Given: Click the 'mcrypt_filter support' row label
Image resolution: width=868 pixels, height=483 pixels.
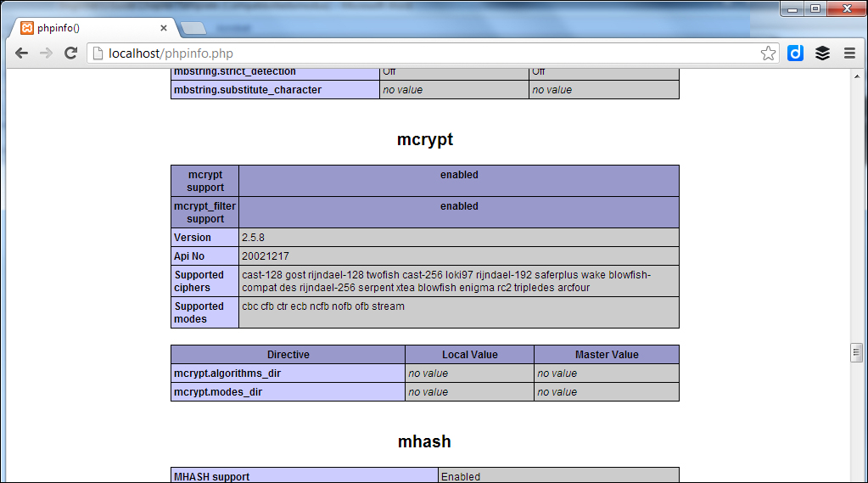Looking at the screenshot, I should click(204, 213).
